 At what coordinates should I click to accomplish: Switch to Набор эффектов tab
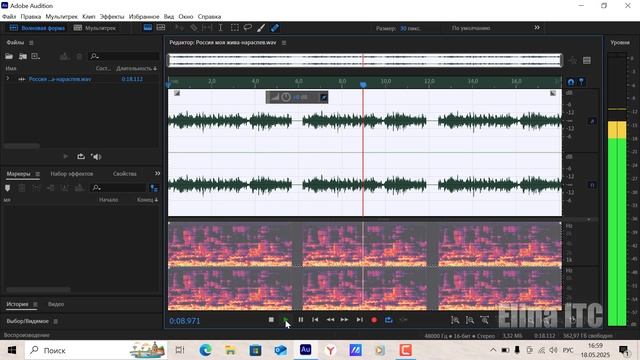pyautogui.click(x=71, y=173)
